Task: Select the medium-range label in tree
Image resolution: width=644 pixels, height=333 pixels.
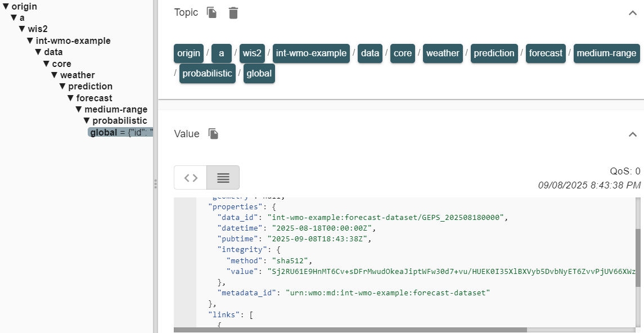Action: click(116, 109)
